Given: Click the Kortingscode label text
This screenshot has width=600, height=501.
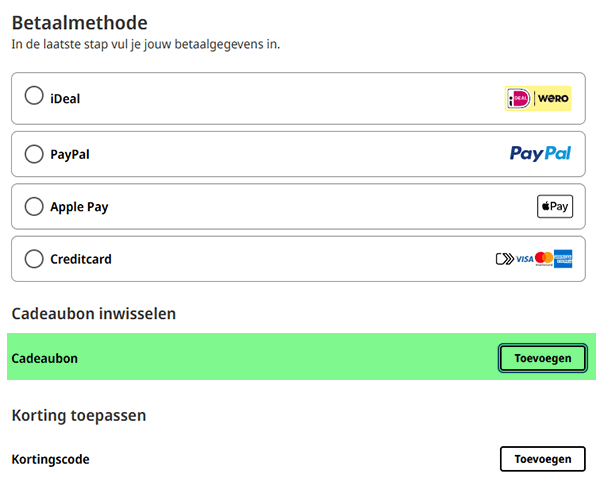Looking at the screenshot, I should (50, 459).
